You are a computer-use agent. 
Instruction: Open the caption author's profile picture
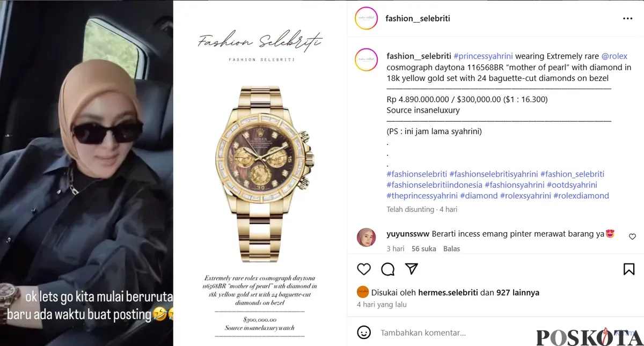coord(366,60)
